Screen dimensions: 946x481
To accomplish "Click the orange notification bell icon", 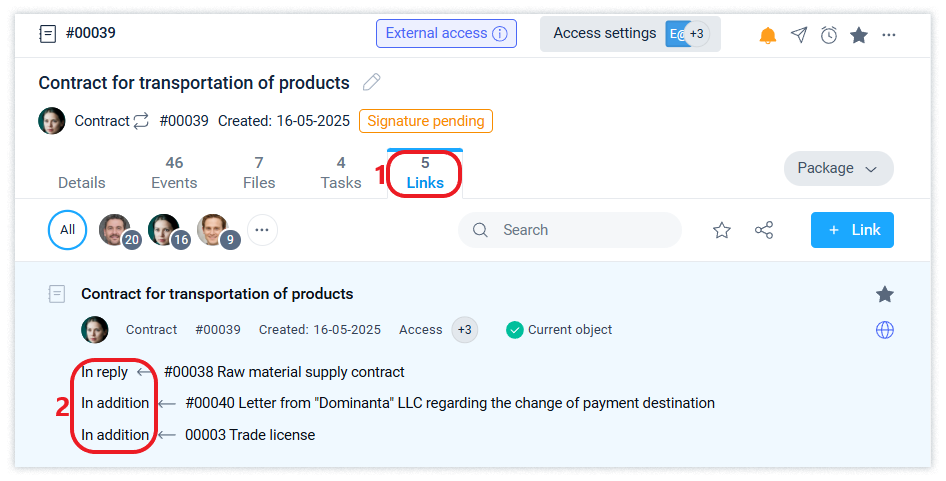I will point(768,35).
